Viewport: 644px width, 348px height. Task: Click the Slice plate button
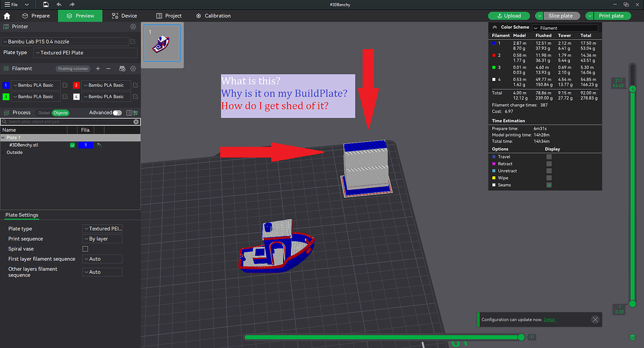click(561, 16)
